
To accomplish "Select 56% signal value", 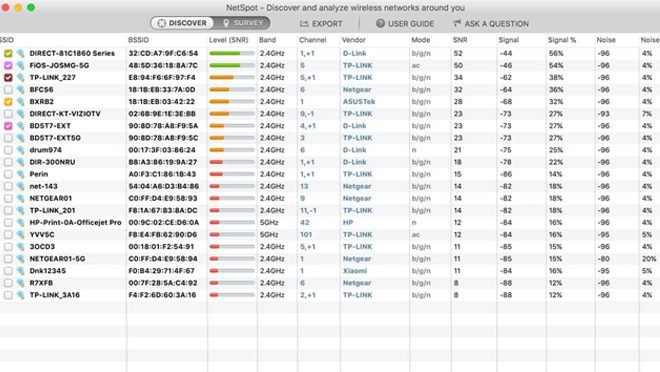I will pos(556,53).
